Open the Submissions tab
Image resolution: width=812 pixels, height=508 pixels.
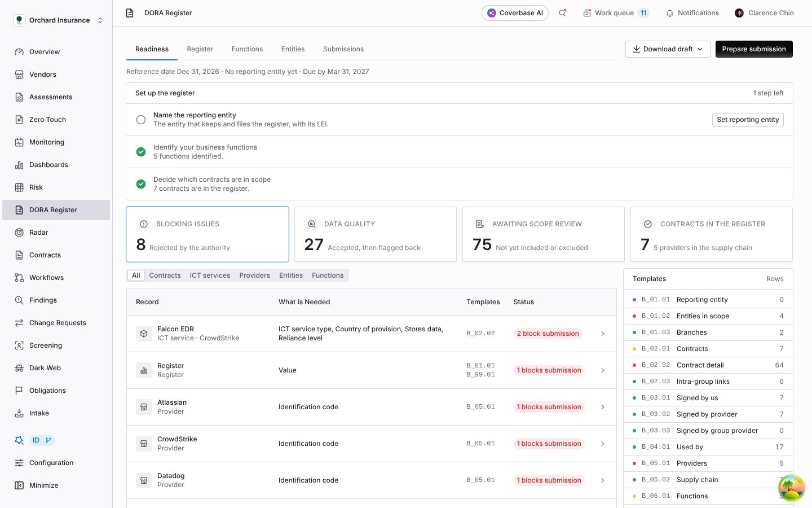pos(343,49)
